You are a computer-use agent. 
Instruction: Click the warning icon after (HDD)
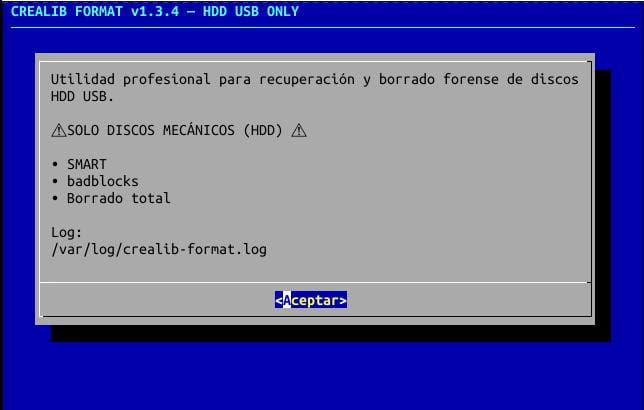[x=299, y=131]
